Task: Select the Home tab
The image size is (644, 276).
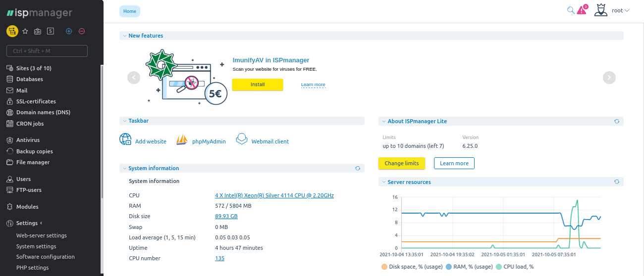Action: click(130, 11)
